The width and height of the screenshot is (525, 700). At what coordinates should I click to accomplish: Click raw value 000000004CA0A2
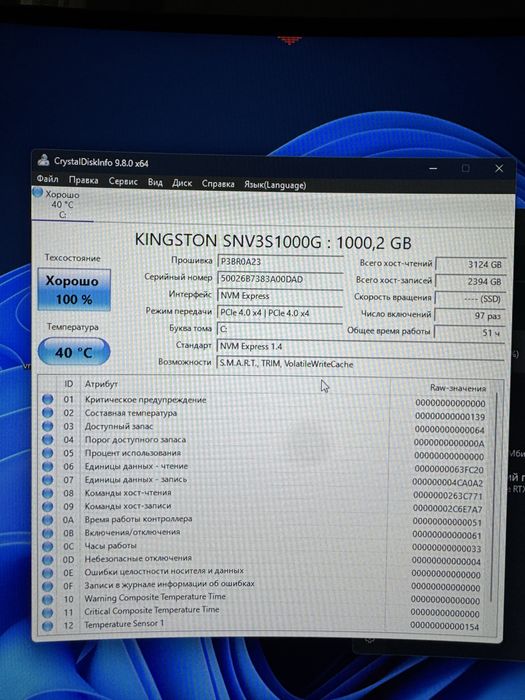click(448, 483)
